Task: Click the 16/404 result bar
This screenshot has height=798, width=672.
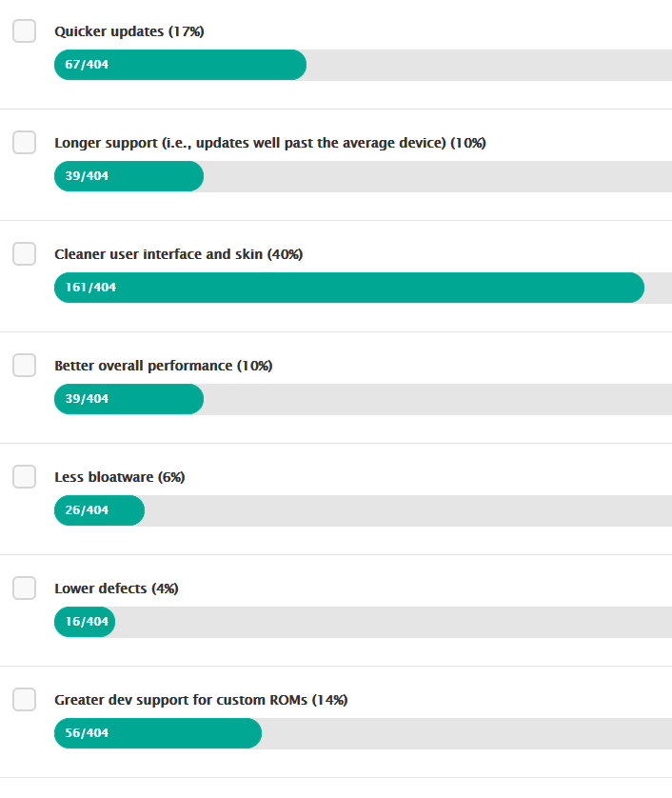Action: coord(85,622)
